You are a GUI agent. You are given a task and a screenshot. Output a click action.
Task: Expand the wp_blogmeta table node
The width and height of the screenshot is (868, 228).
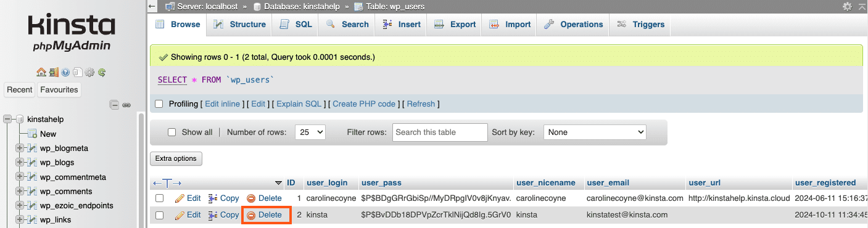(20, 148)
